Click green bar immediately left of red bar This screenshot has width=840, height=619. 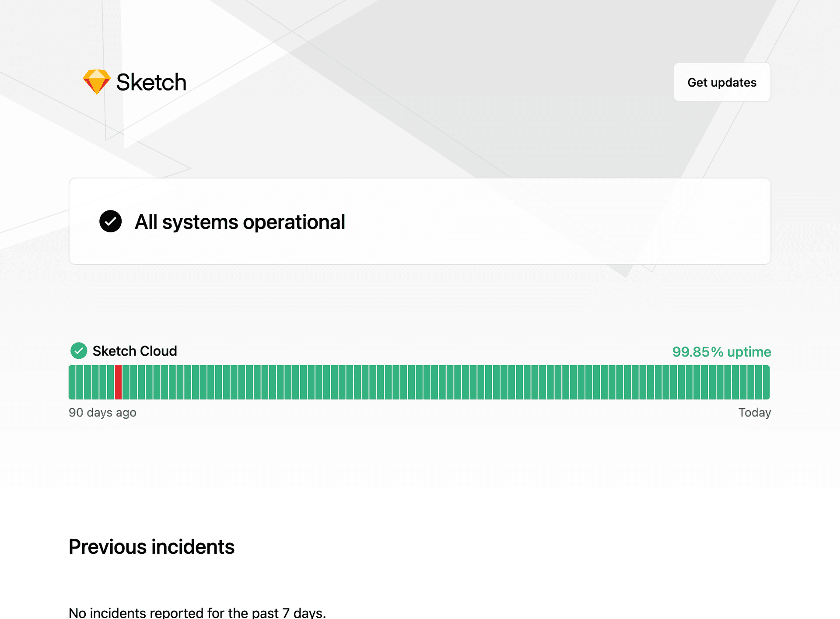111,382
